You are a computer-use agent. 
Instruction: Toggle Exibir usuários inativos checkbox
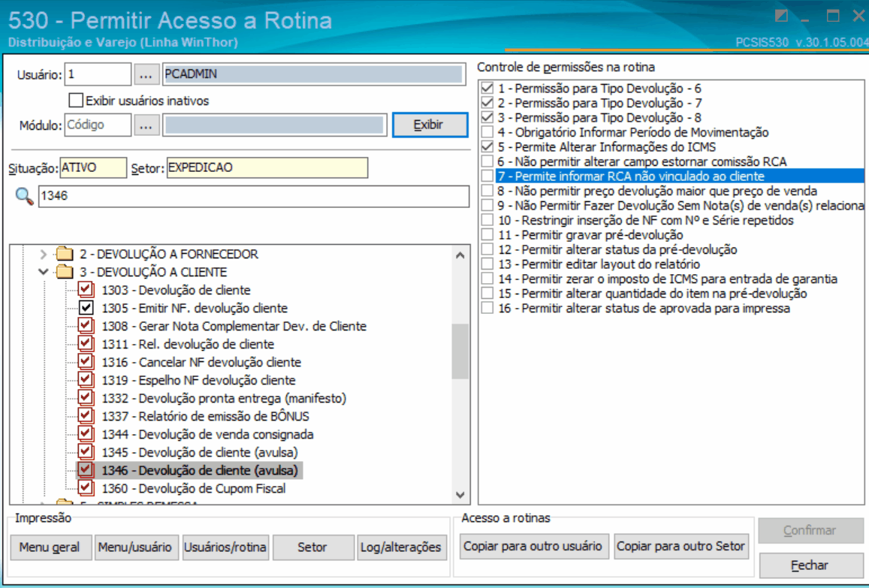[76, 101]
